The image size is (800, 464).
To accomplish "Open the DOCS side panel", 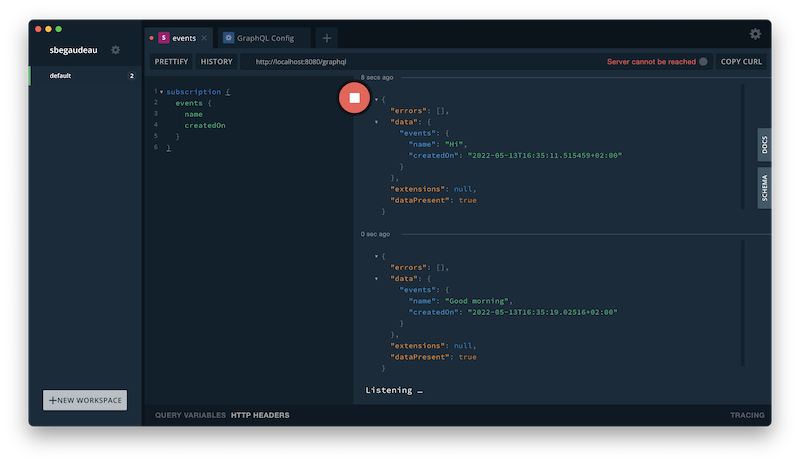I will tap(765, 144).
